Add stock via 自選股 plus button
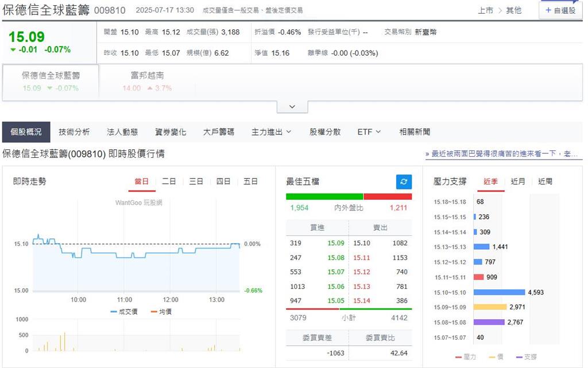The height and width of the screenshot is (368, 588). [560, 10]
